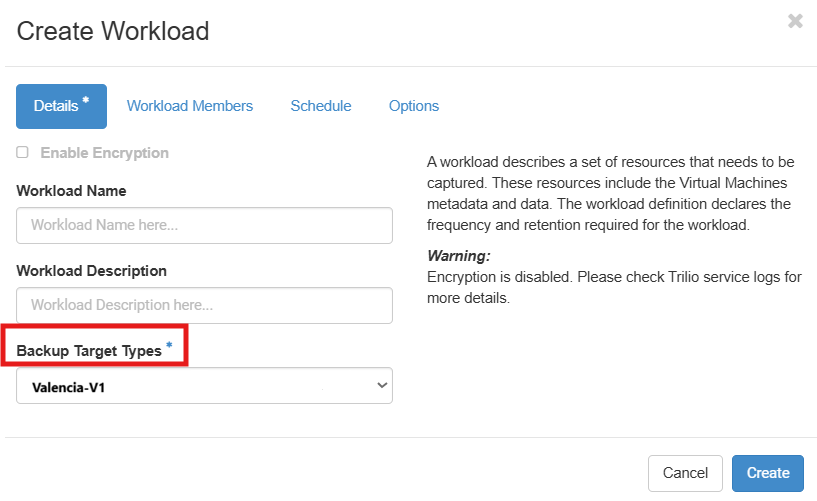This screenshot has width=817, height=501.
Task: Click the Workload Description label
Action: (x=92, y=271)
